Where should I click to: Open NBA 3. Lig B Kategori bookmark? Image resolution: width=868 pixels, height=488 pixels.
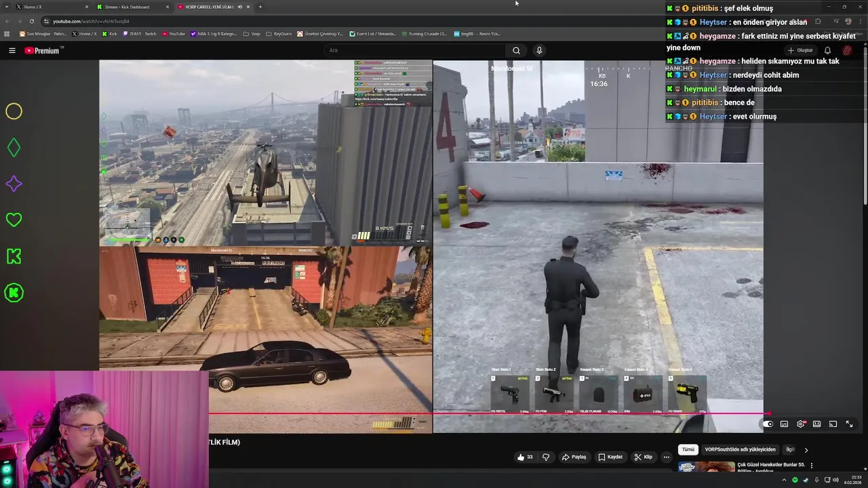coord(214,34)
